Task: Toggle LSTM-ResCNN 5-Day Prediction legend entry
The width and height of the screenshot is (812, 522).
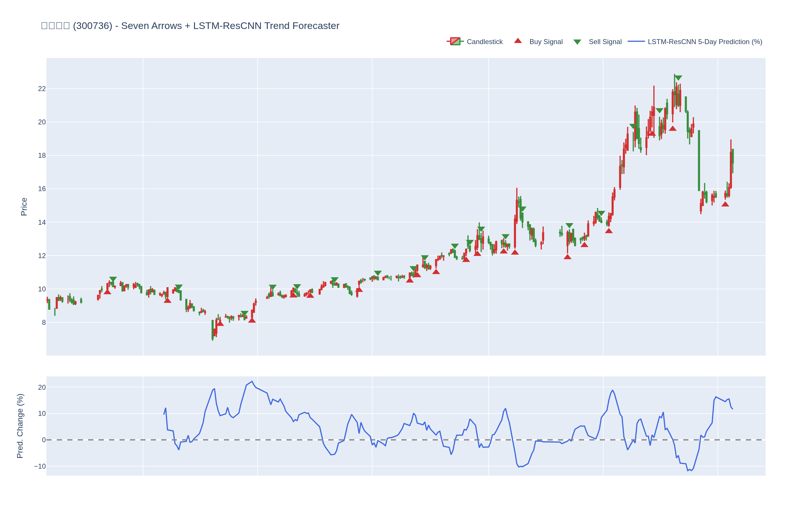Action: (x=705, y=42)
